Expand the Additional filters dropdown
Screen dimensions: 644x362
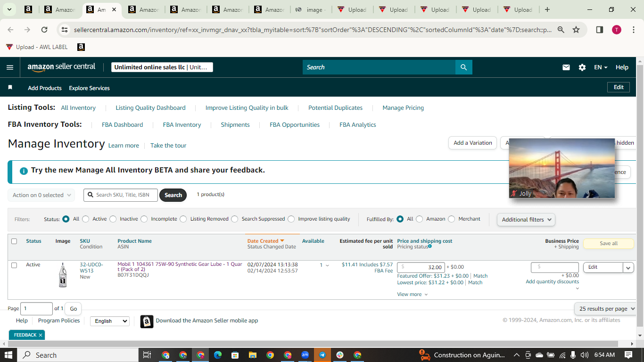tap(526, 220)
